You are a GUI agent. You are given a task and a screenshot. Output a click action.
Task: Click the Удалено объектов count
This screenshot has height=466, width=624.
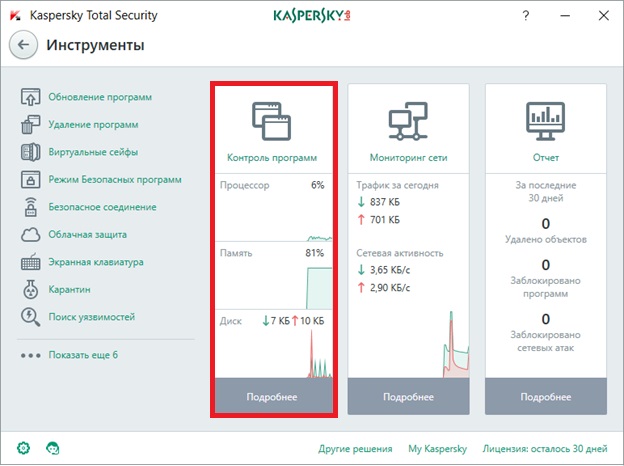[546, 224]
